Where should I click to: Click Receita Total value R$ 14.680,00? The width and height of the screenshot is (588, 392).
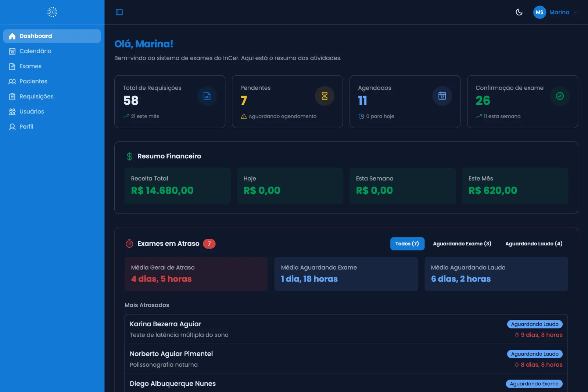click(162, 190)
